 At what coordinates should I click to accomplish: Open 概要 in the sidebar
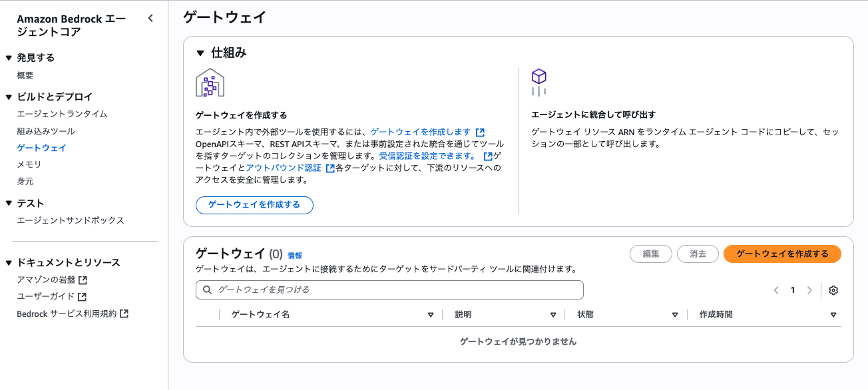[25, 76]
